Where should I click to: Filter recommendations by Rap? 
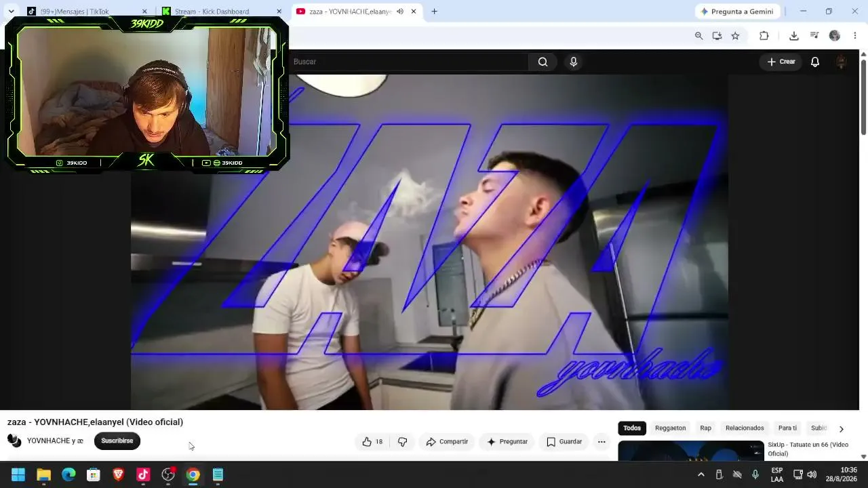click(706, 428)
